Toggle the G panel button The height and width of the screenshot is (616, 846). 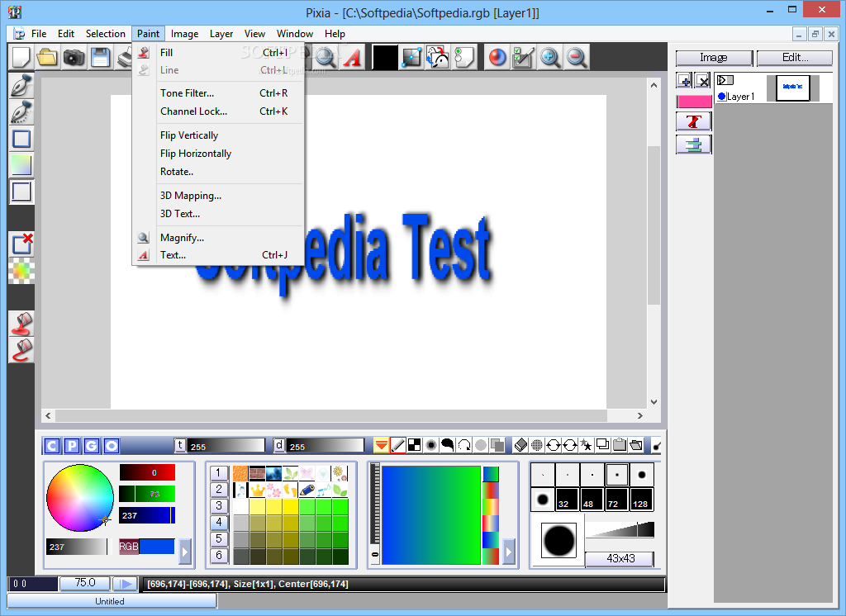[x=92, y=446]
